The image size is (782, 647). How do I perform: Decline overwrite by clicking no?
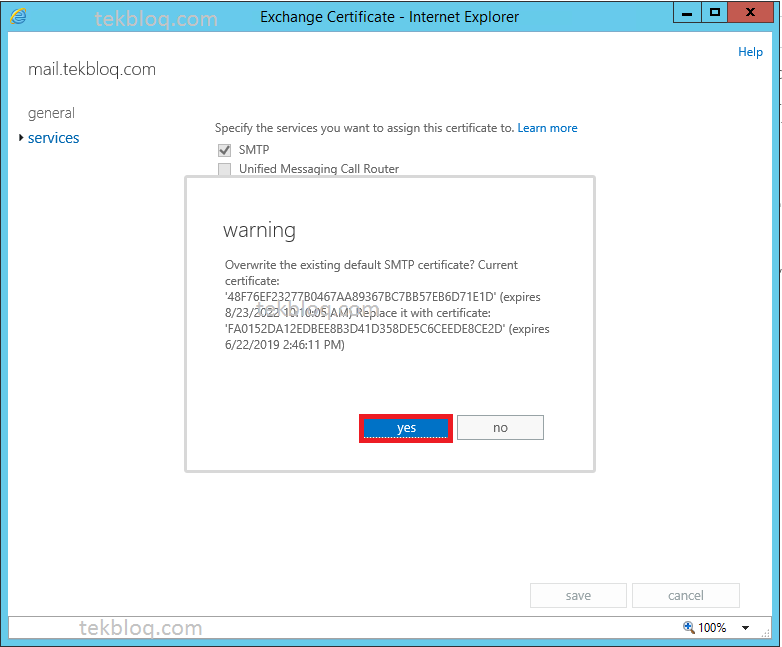click(500, 428)
